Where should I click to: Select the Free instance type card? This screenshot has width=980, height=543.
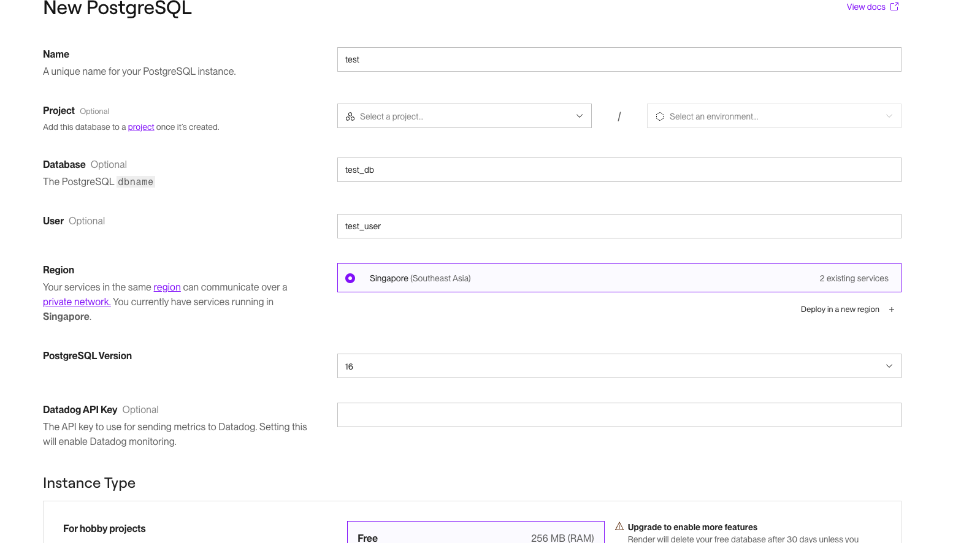pyautogui.click(x=475, y=533)
